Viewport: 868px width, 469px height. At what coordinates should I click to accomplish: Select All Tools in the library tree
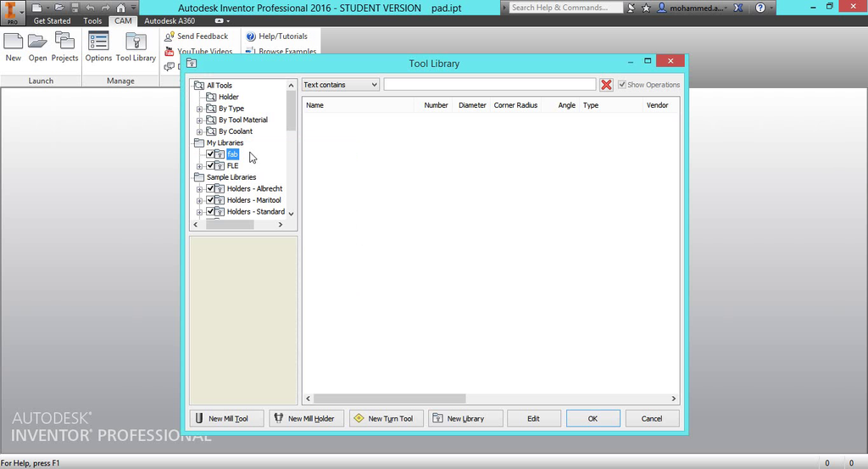pyautogui.click(x=220, y=86)
